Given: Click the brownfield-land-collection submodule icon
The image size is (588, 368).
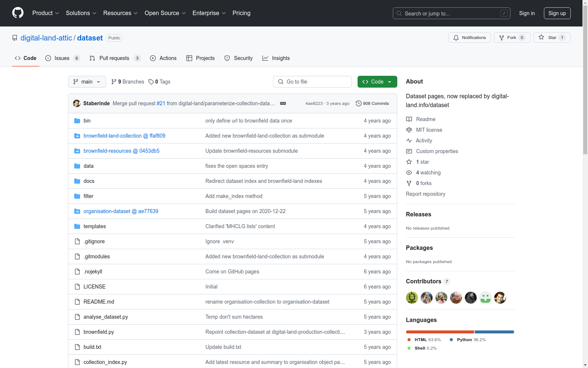Looking at the screenshot, I should tap(77, 136).
